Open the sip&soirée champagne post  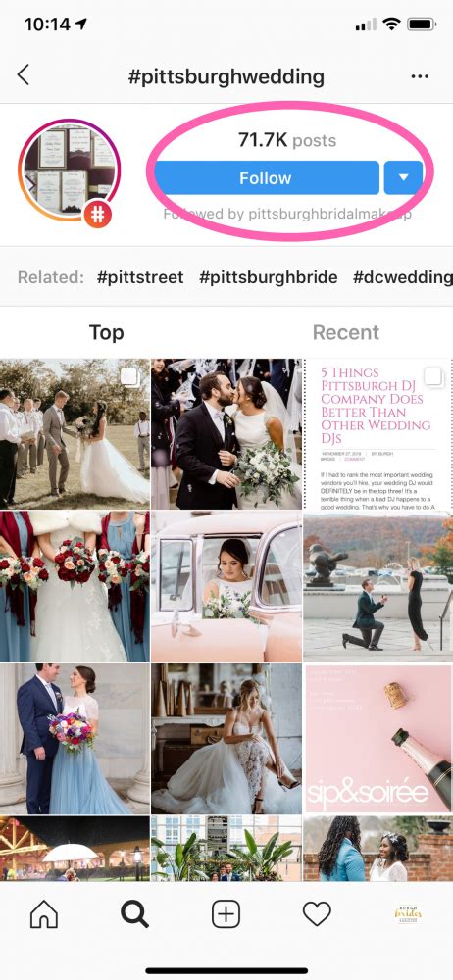pyautogui.click(x=377, y=738)
